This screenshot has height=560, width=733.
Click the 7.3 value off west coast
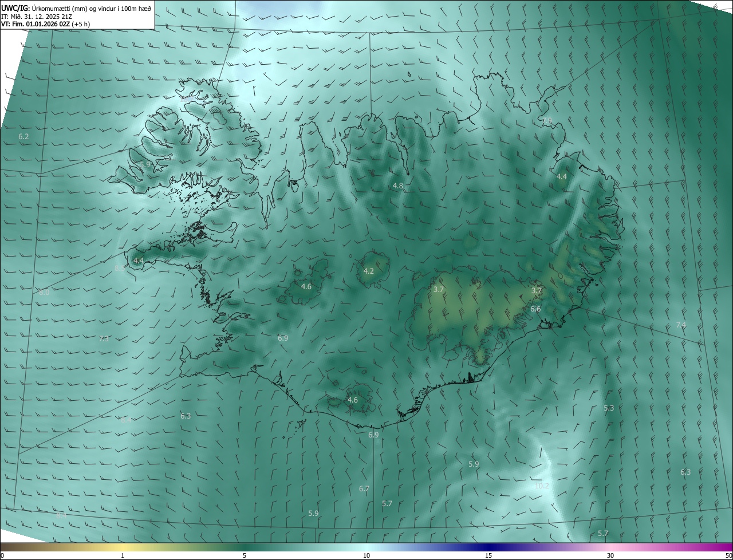(x=104, y=339)
